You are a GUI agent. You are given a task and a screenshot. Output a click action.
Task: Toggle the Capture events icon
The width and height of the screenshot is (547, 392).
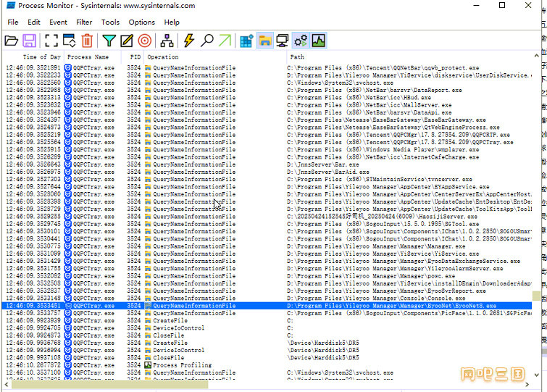[x=51, y=41]
